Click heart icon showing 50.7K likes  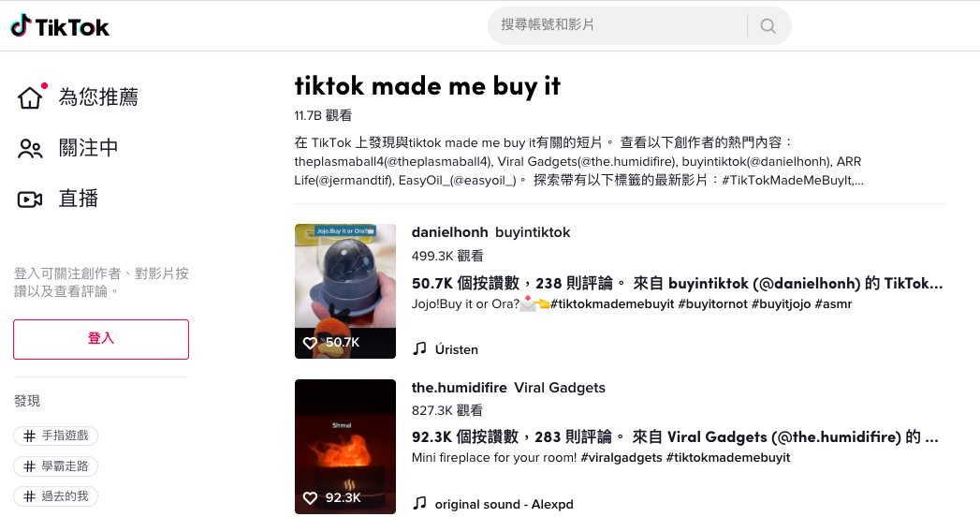310,343
